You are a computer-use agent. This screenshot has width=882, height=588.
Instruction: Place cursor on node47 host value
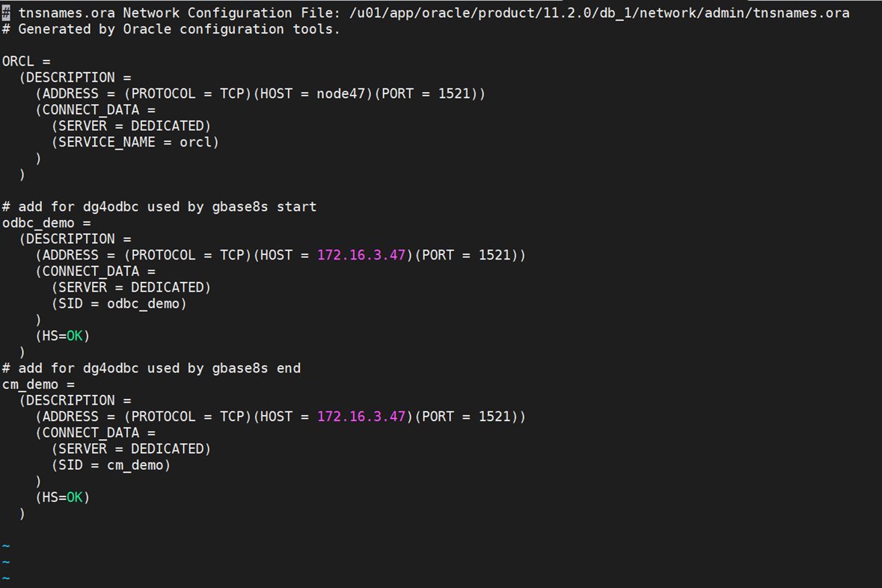pyautogui.click(x=341, y=94)
